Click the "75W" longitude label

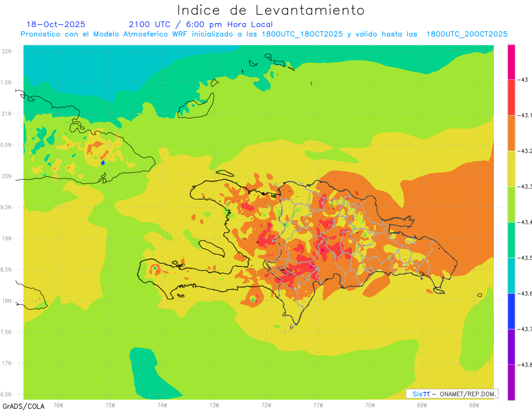click(x=110, y=405)
